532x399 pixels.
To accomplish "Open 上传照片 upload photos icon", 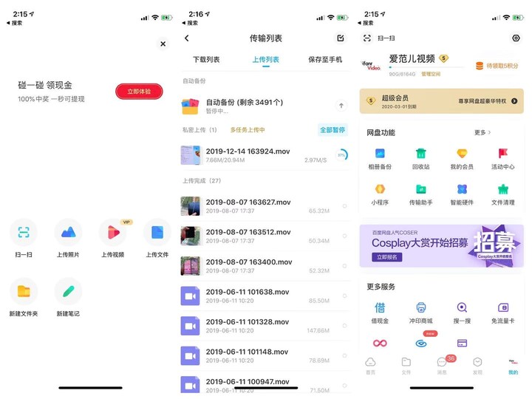I will (68, 232).
